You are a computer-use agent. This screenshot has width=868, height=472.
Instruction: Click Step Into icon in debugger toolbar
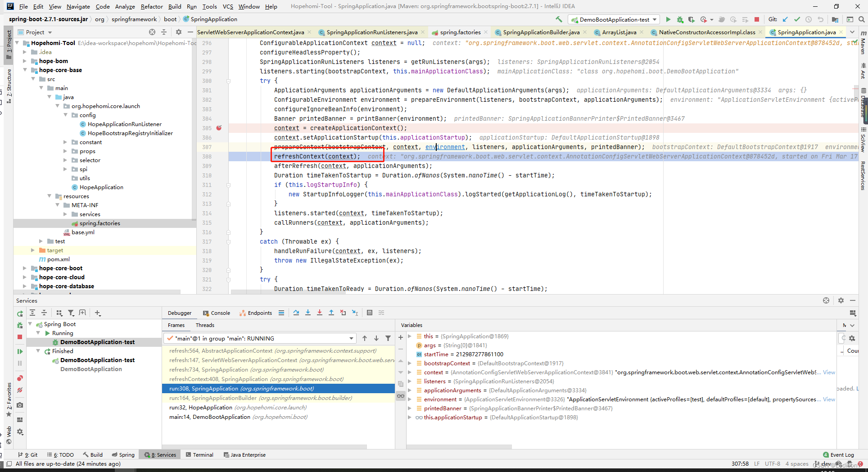[308, 313]
